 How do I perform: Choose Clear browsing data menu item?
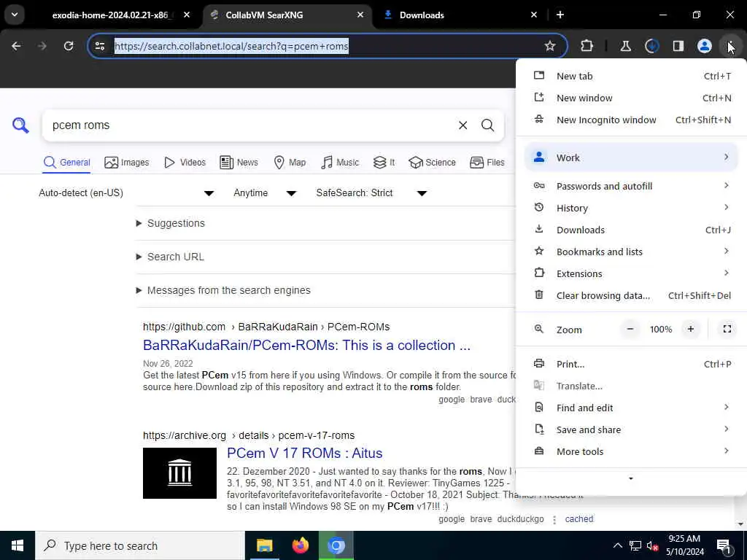(631, 296)
